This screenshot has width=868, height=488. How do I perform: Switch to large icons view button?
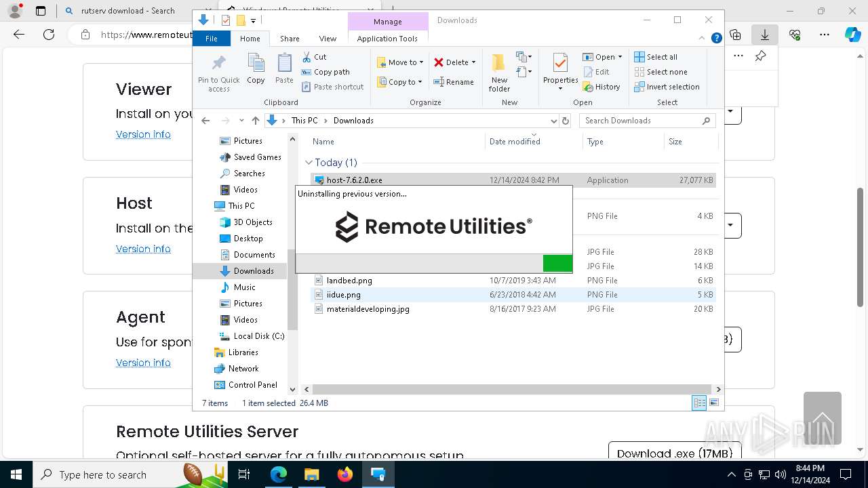pyautogui.click(x=714, y=403)
